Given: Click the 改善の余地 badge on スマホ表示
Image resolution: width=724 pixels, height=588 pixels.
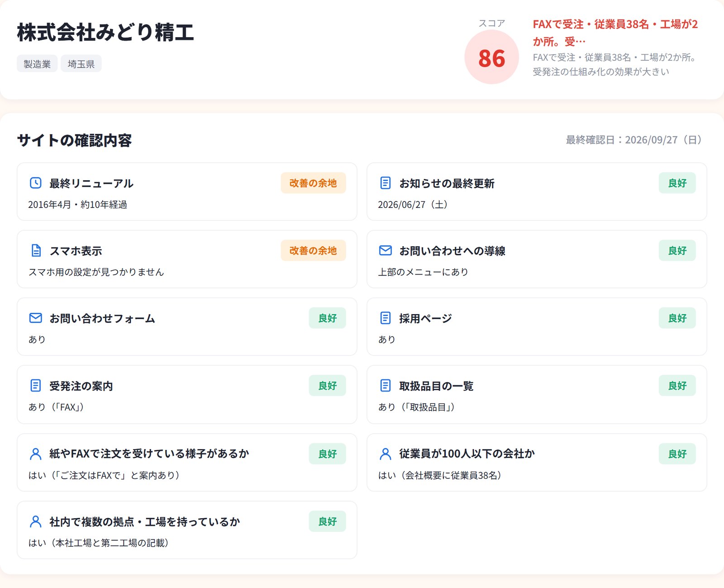Looking at the screenshot, I should pos(313,250).
